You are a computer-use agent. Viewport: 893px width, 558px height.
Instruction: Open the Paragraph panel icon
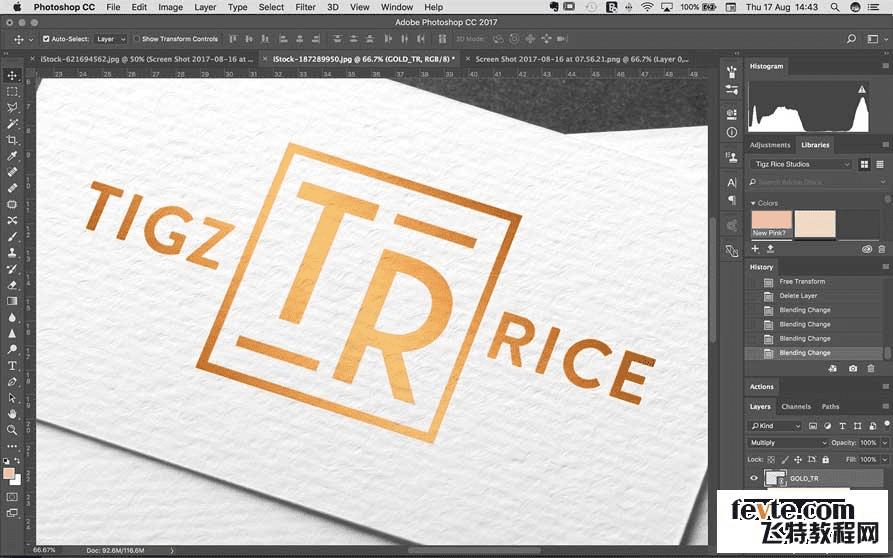click(x=732, y=200)
